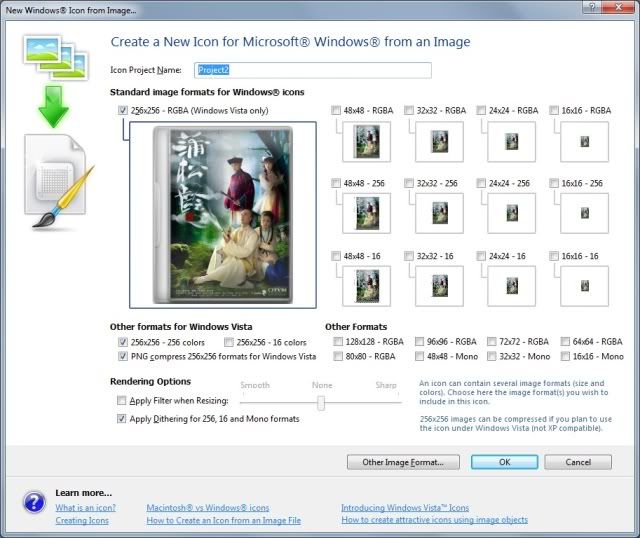Screen dimensions: 640x538
Task: Enable Apply Filter when Resizing
Action: 121,400
